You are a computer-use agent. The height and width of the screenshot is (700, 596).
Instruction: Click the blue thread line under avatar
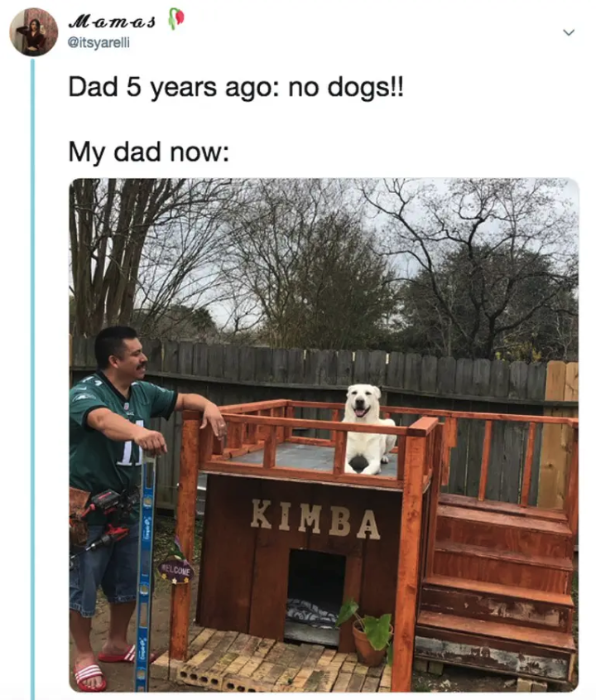[32, 379]
